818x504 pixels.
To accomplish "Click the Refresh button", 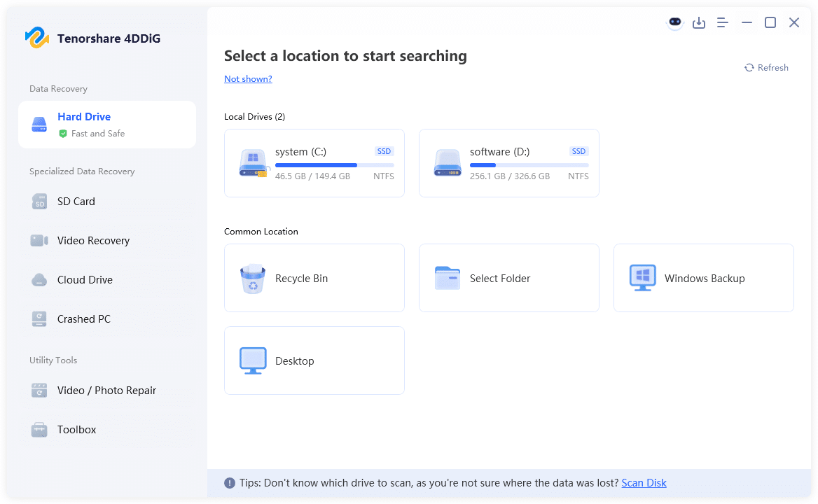I will [x=766, y=68].
